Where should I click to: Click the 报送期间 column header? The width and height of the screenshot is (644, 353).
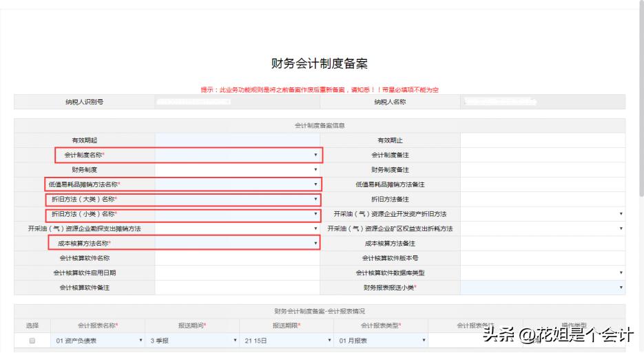coord(192,325)
